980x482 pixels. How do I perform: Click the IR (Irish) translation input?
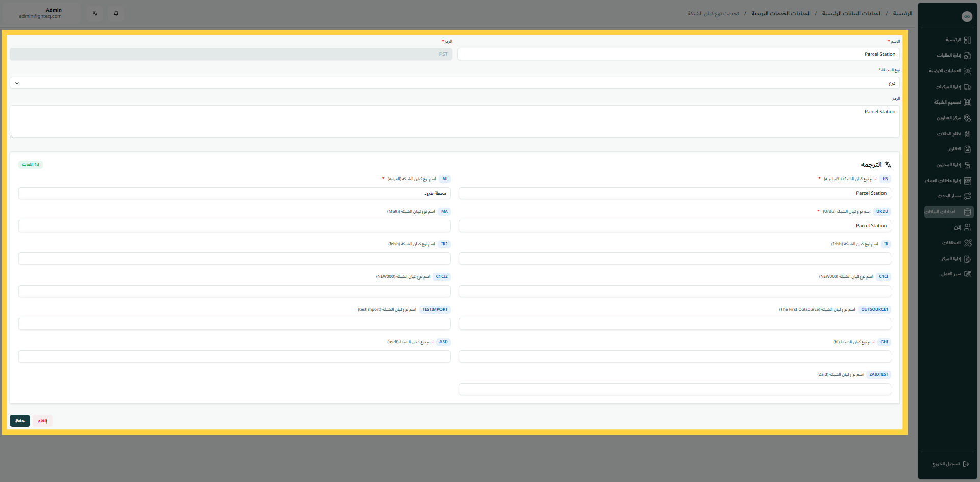coord(675,259)
